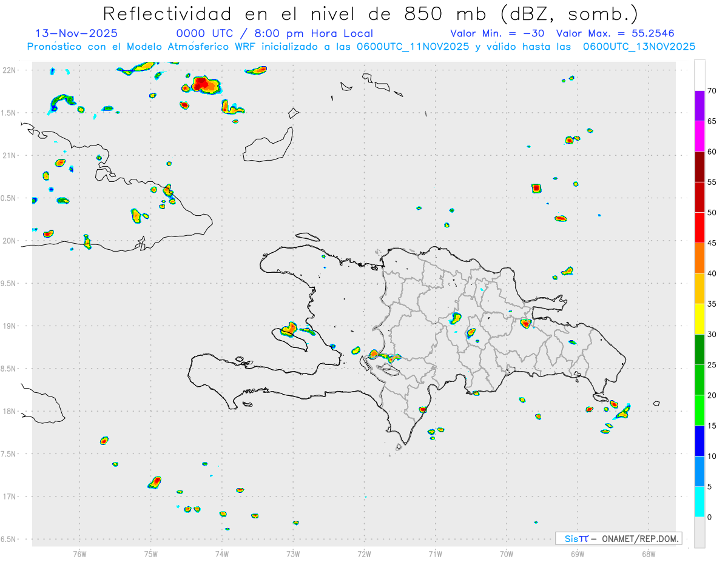Click the '72W' longitude label
The width and height of the screenshot is (728, 562).
click(364, 554)
